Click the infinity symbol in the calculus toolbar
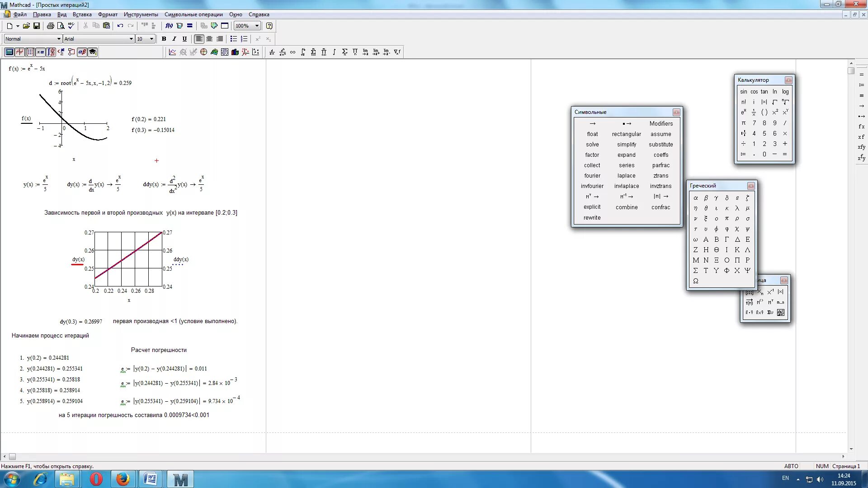Image resolution: width=868 pixels, height=488 pixels. tap(292, 52)
